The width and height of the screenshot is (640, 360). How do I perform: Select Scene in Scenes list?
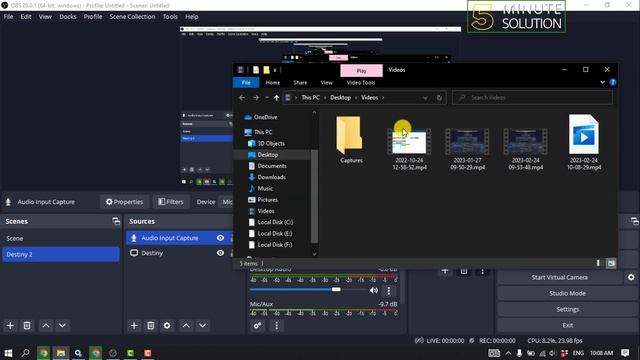[60, 238]
